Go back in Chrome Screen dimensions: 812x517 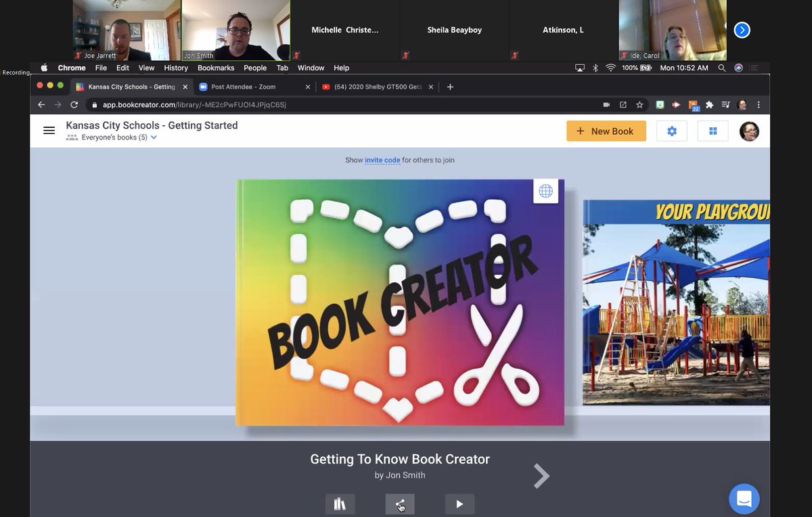(x=41, y=105)
